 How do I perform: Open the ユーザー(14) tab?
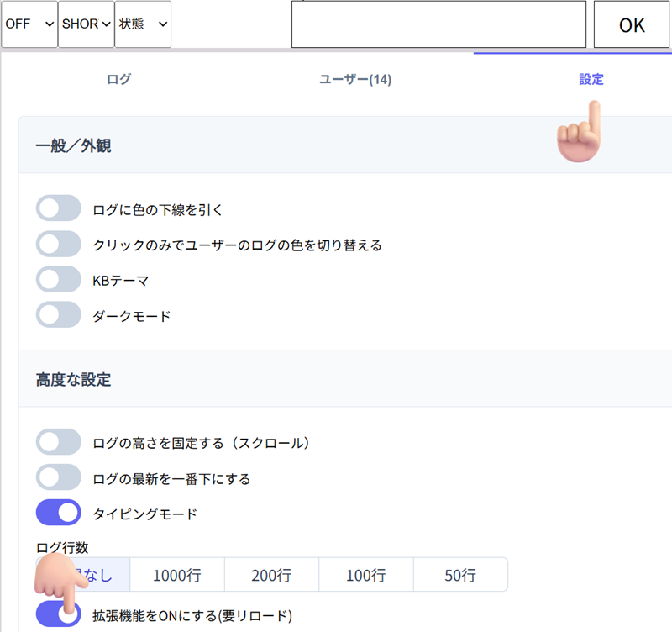[x=355, y=80]
